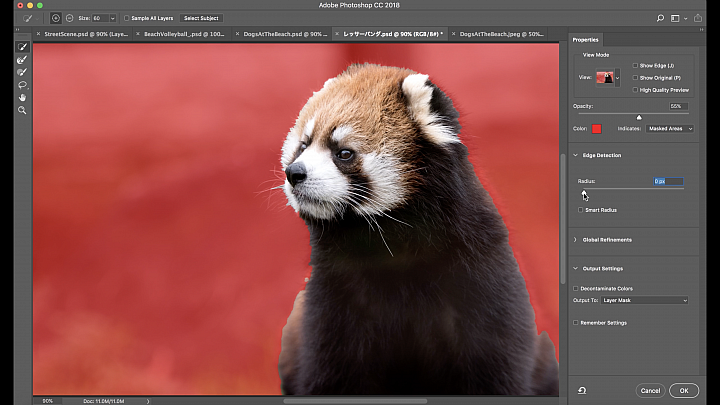Click the Cancel button
720x405 pixels.
point(650,391)
